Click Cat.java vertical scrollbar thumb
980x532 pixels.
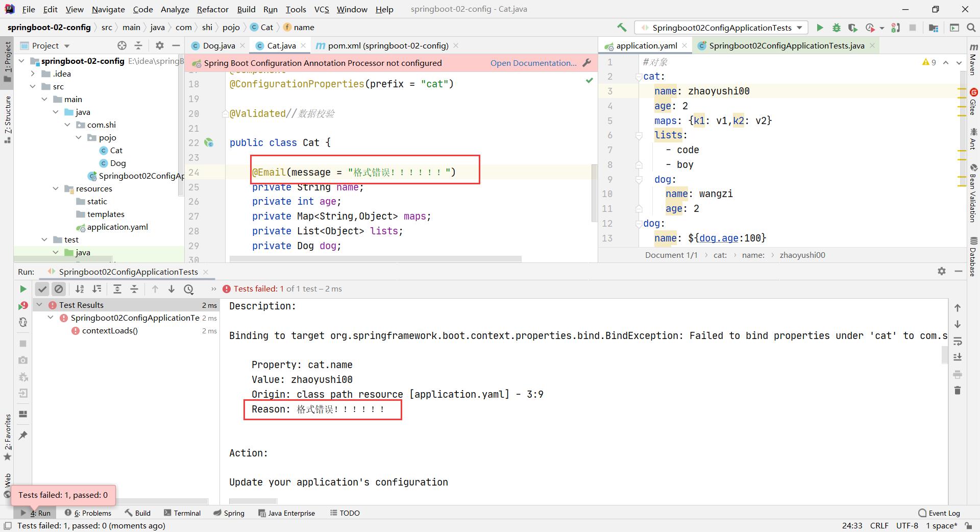point(594,193)
